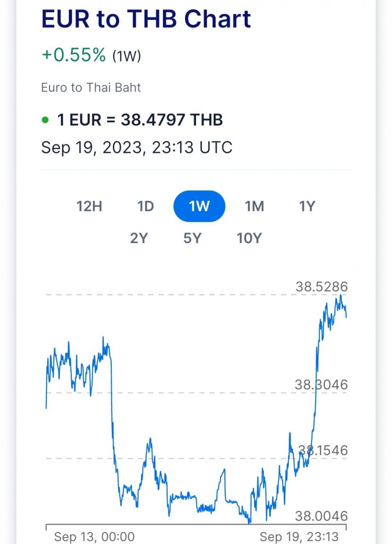Switch chart to 1D range

point(145,206)
